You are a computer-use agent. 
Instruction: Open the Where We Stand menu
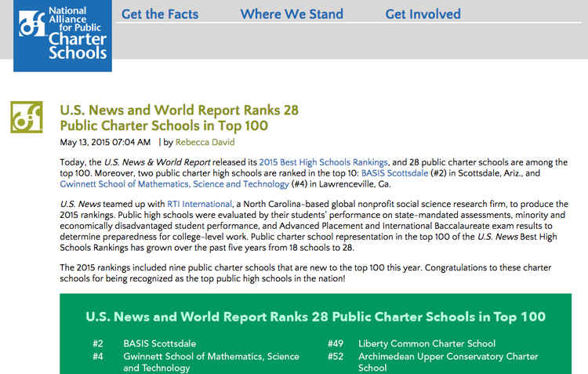click(292, 14)
